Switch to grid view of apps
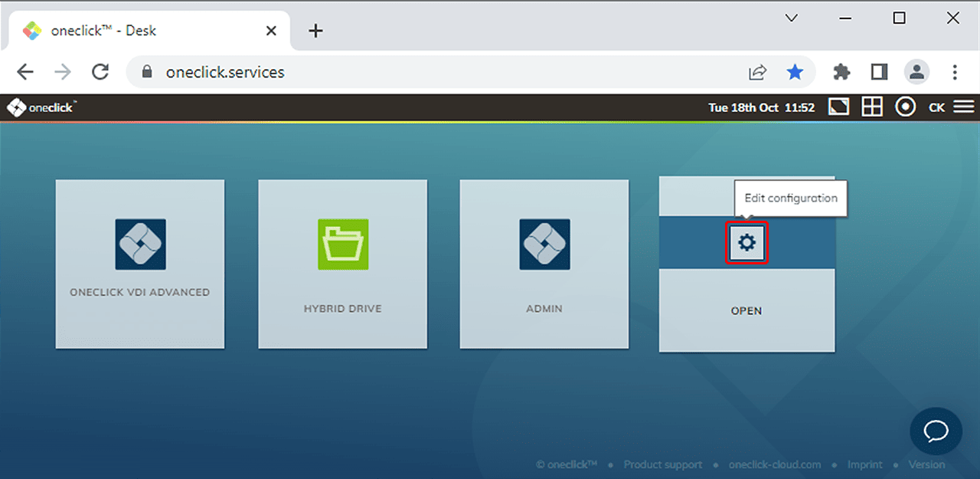The width and height of the screenshot is (980, 479). 872,107
